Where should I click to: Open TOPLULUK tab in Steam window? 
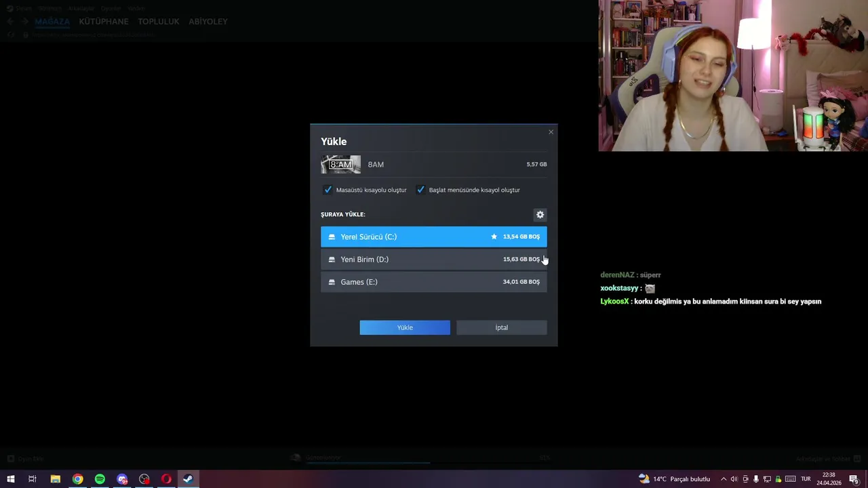pyautogui.click(x=159, y=22)
